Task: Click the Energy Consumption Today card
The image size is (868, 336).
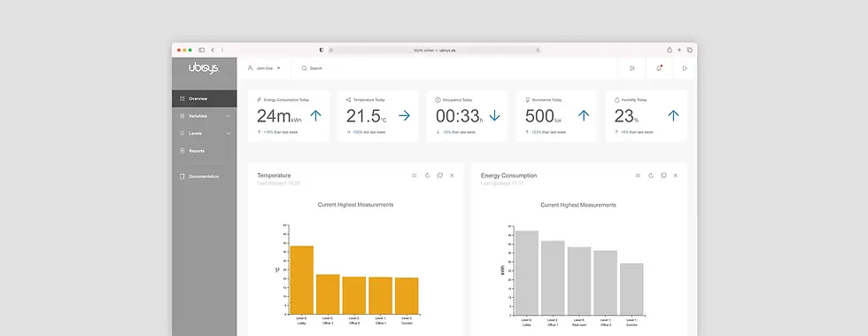Action: pyautogui.click(x=289, y=116)
